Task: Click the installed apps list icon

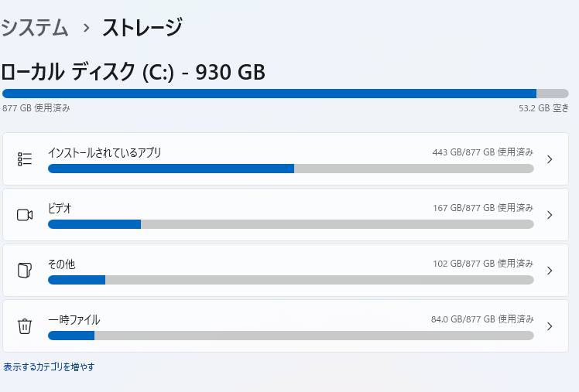Action: click(25, 159)
